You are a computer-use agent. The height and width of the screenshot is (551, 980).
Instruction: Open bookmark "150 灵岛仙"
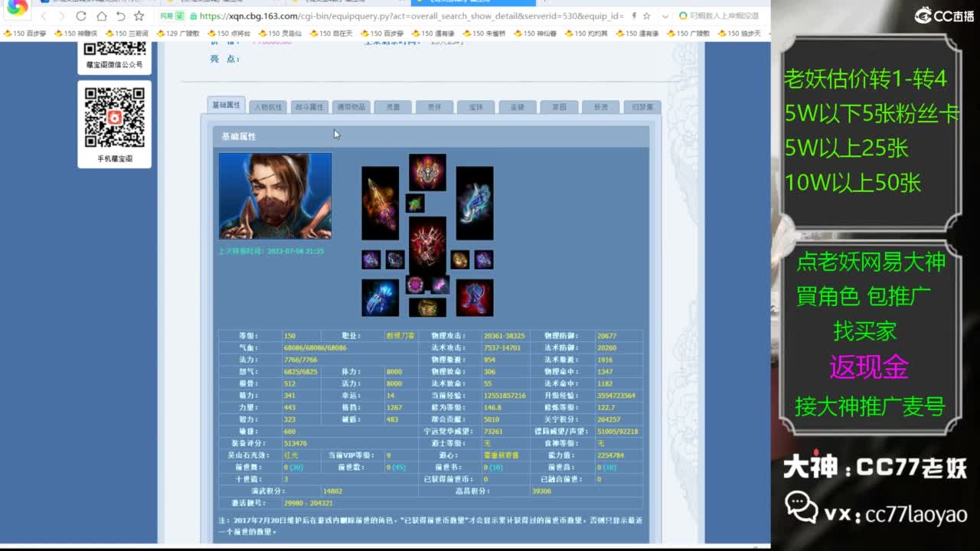pos(280,34)
